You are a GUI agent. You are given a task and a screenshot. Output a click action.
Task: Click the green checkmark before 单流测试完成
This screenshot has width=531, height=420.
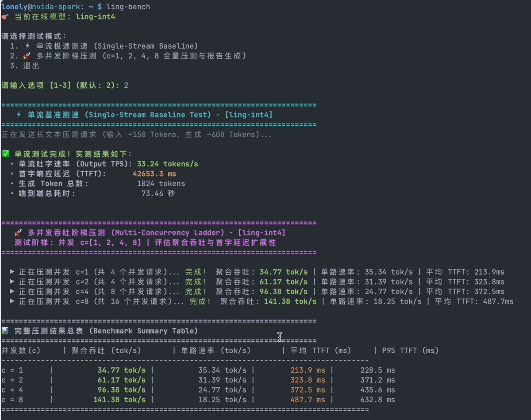(6, 154)
